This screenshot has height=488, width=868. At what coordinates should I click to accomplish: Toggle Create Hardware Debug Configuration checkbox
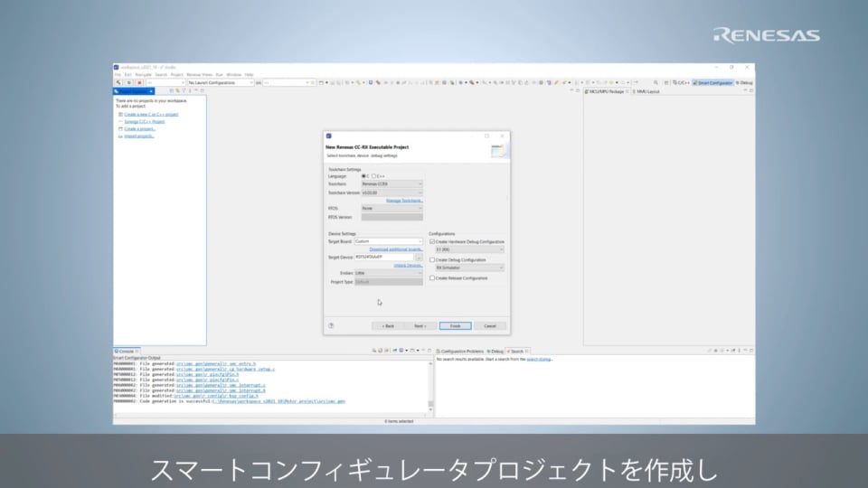[x=432, y=242]
